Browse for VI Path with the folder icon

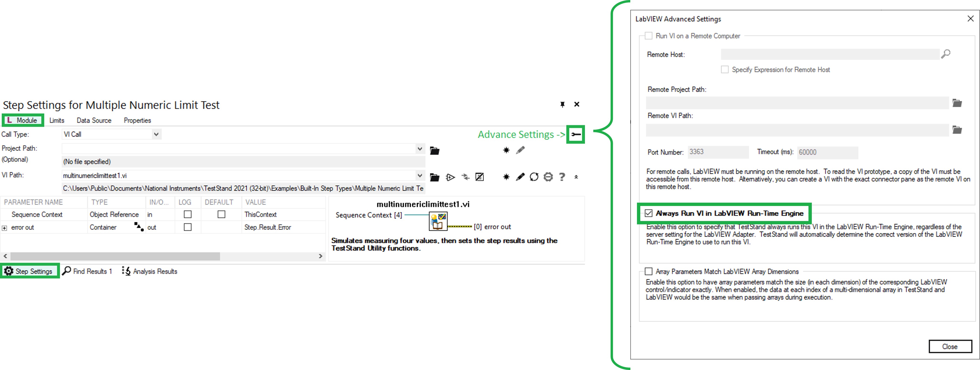coord(434,177)
